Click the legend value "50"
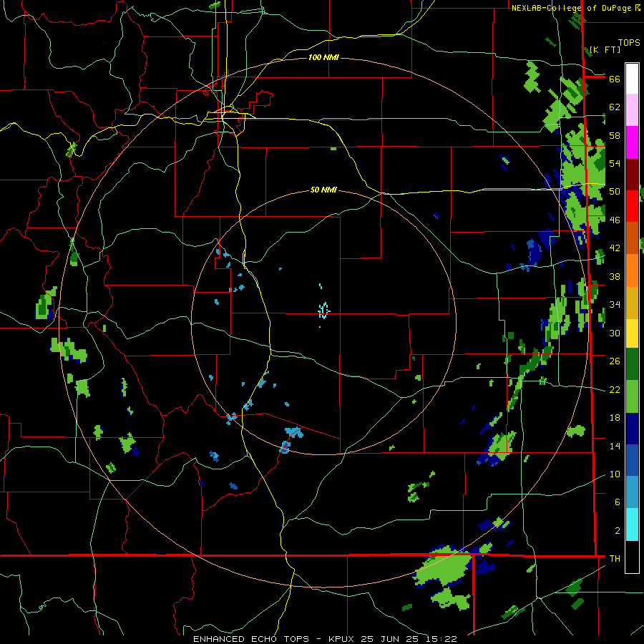Screen dimensions: 644x644 (615, 192)
